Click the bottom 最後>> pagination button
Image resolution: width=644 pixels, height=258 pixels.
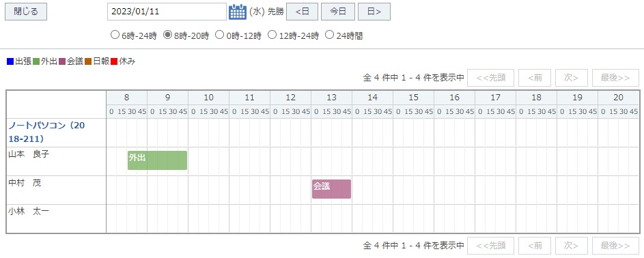pyautogui.click(x=615, y=246)
